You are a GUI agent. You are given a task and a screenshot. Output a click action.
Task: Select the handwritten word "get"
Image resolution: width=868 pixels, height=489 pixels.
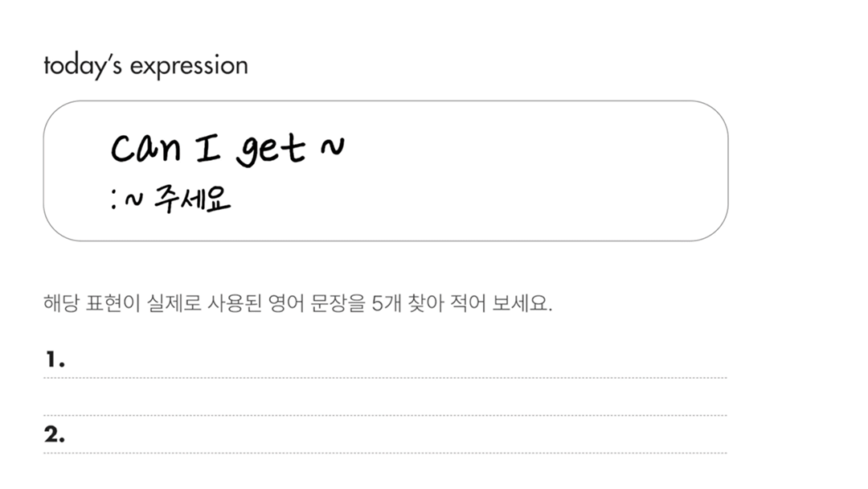270,150
